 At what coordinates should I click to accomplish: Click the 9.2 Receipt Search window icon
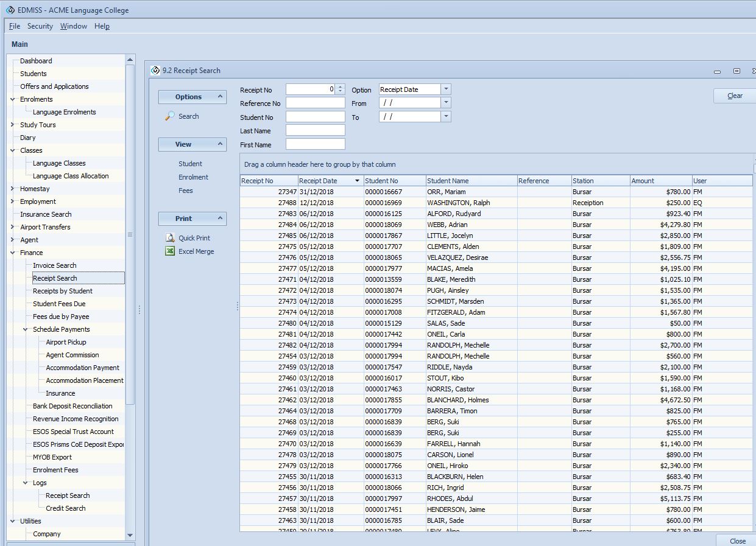[155, 71]
